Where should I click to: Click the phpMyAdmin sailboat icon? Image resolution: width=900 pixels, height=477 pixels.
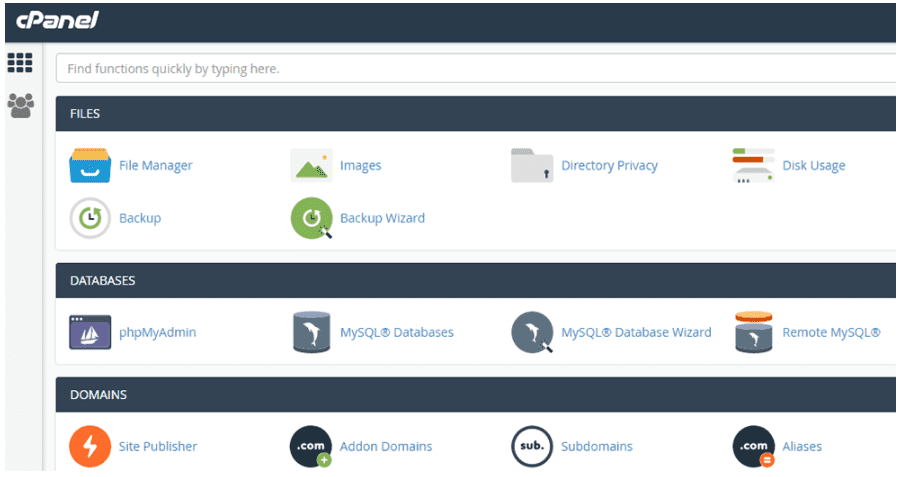click(90, 332)
